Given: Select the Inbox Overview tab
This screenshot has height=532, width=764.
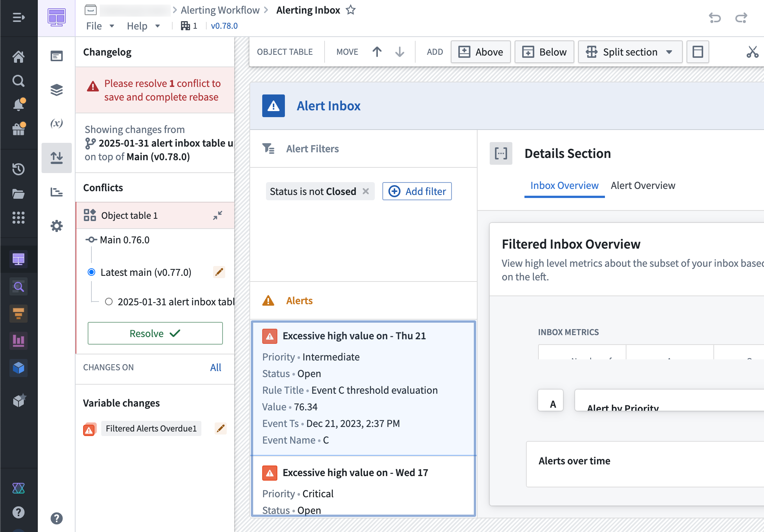Looking at the screenshot, I should click(x=564, y=185).
